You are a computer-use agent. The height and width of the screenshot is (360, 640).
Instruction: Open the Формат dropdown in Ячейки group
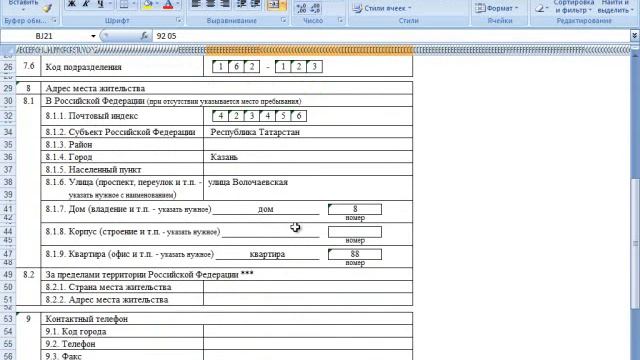click(497, 8)
